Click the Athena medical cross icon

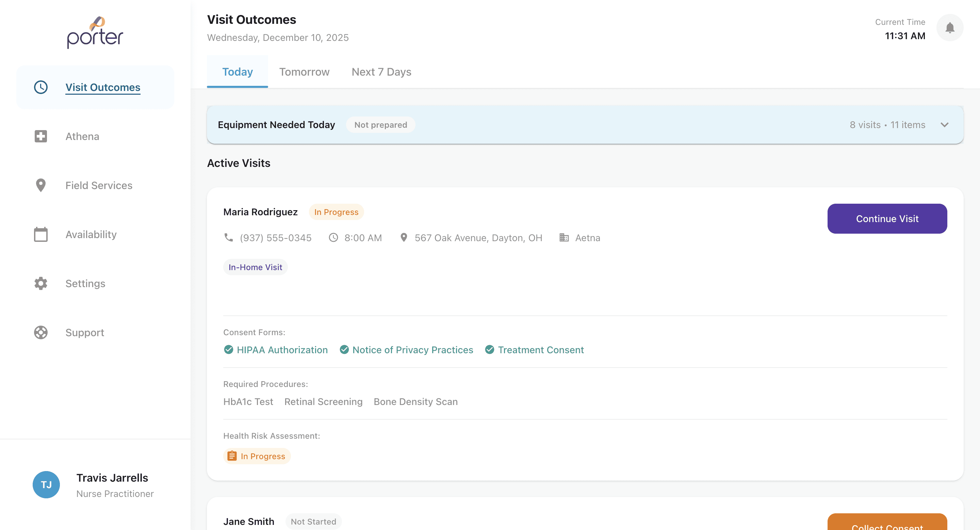pos(41,136)
